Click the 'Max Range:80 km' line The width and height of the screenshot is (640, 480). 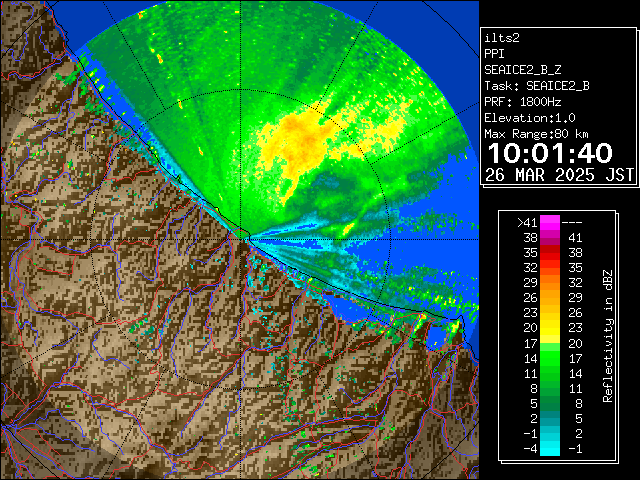click(536, 134)
